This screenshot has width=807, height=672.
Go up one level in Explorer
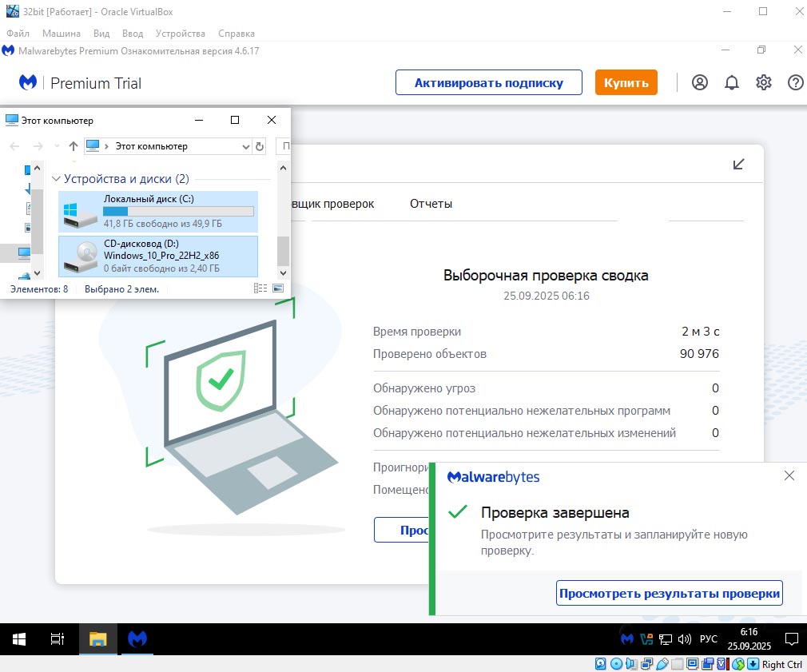(73, 146)
